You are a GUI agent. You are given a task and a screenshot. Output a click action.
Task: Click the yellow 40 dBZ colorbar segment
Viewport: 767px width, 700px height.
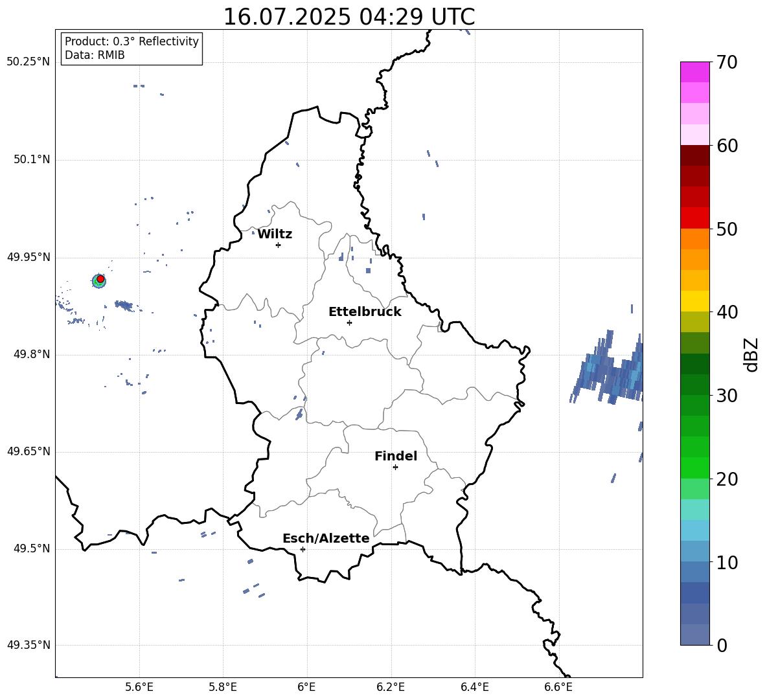[x=695, y=301]
